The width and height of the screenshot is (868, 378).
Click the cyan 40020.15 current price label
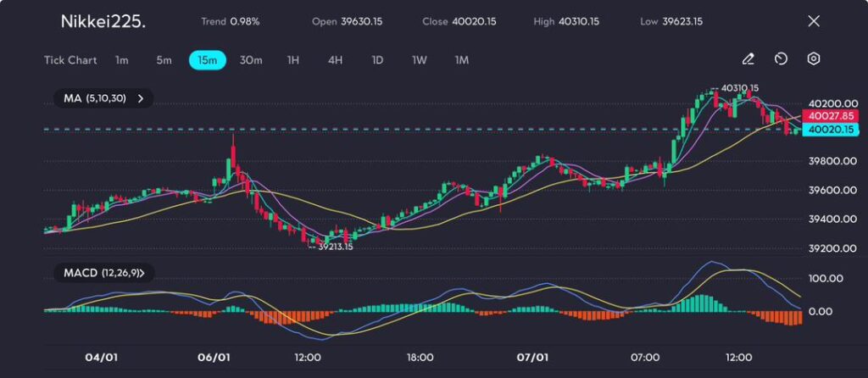click(828, 130)
